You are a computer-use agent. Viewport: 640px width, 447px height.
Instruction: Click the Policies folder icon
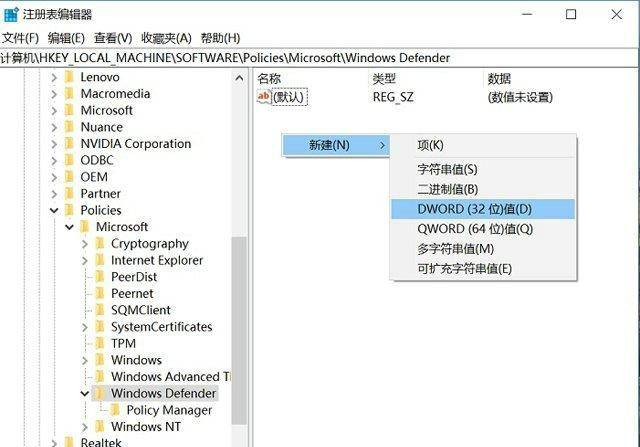[70, 210]
